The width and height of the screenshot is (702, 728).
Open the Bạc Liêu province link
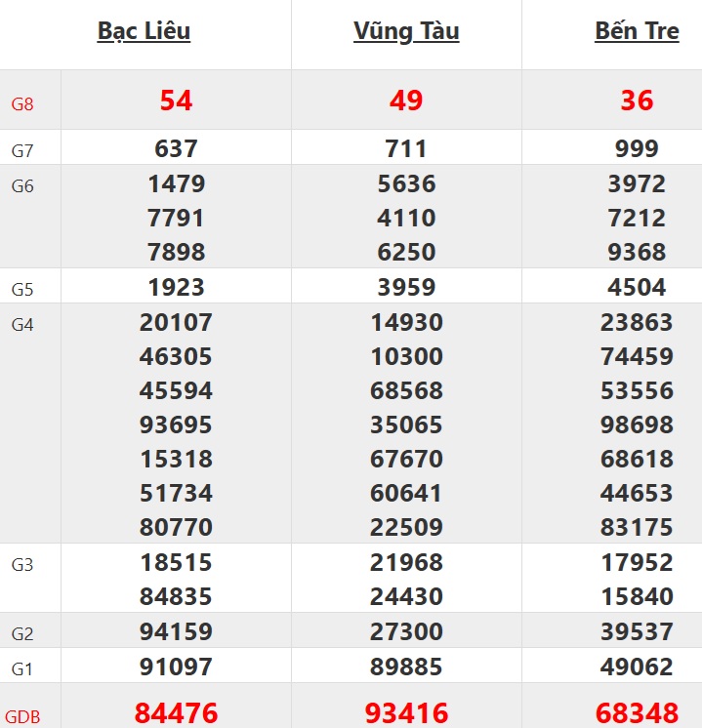[144, 31]
